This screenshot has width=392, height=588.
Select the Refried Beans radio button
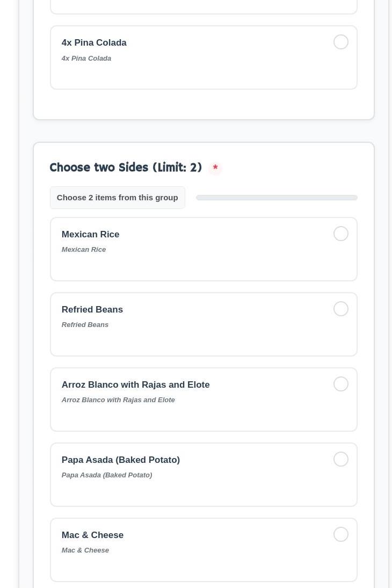coord(340,309)
